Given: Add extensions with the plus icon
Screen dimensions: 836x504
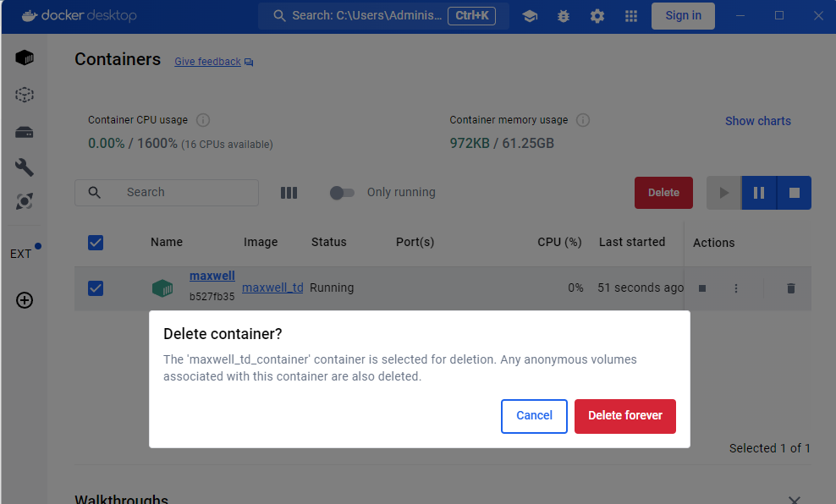Looking at the screenshot, I should point(25,300).
